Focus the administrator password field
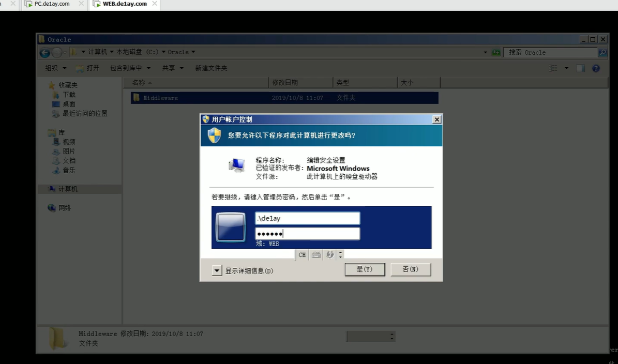The height and width of the screenshot is (364, 618). pyautogui.click(x=307, y=234)
